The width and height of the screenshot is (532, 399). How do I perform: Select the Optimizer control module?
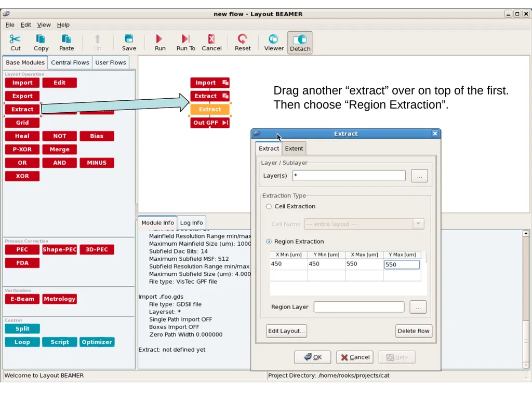tap(97, 342)
